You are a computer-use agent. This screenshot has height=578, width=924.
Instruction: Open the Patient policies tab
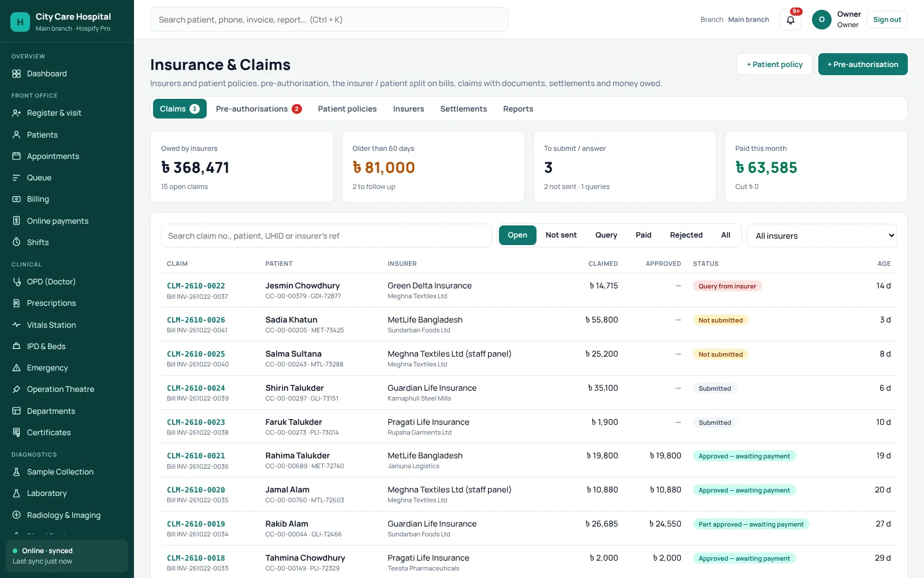coord(347,109)
